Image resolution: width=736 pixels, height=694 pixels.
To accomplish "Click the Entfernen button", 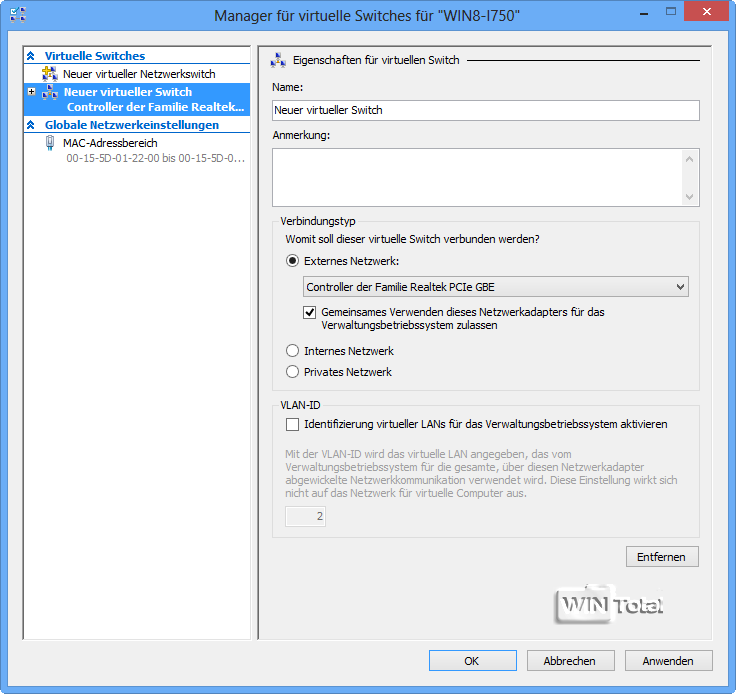I will click(x=662, y=557).
